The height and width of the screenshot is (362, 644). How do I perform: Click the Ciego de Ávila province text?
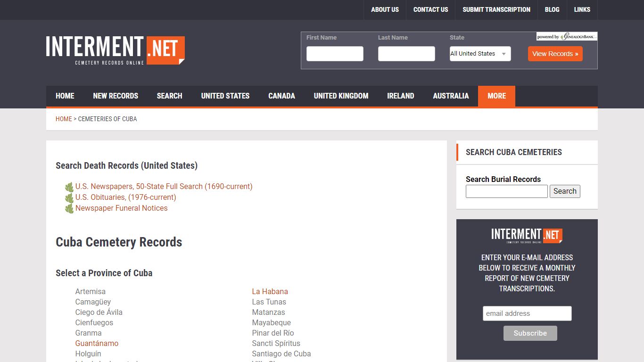[99, 313]
